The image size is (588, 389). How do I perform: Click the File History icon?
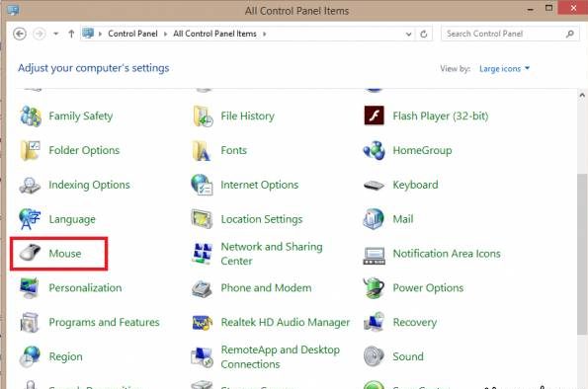pyautogui.click(x=203, y=116)
